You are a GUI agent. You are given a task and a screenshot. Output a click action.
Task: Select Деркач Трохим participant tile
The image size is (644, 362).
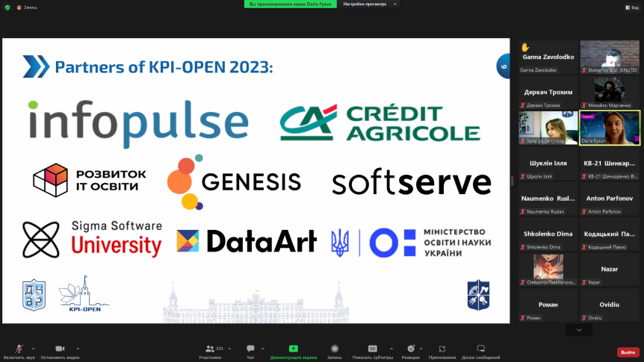click(x=548, y=93)
